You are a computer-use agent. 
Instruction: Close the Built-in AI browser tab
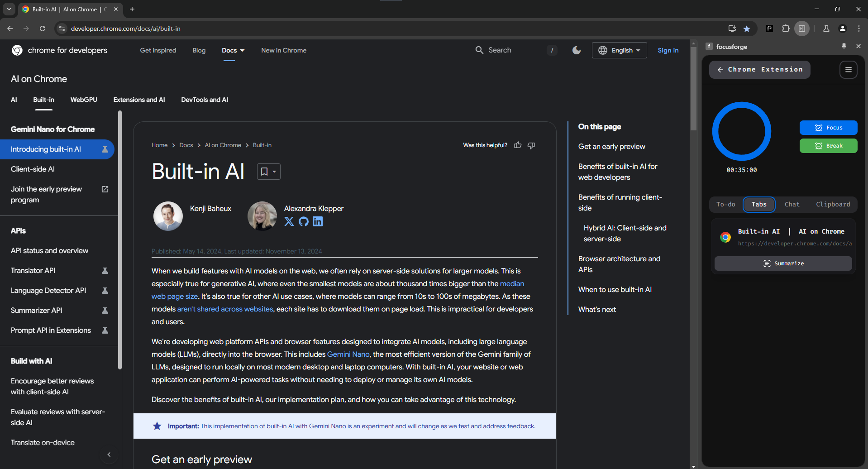[x=116, y=9]
